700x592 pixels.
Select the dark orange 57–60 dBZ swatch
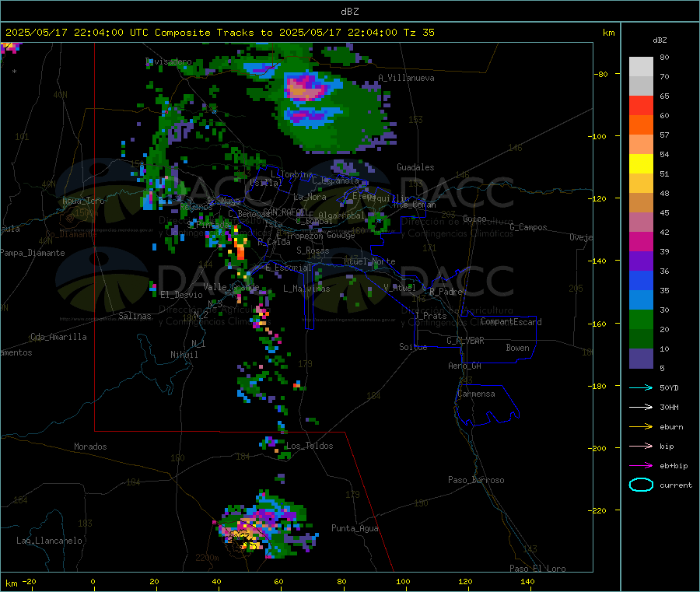point(641,125)
